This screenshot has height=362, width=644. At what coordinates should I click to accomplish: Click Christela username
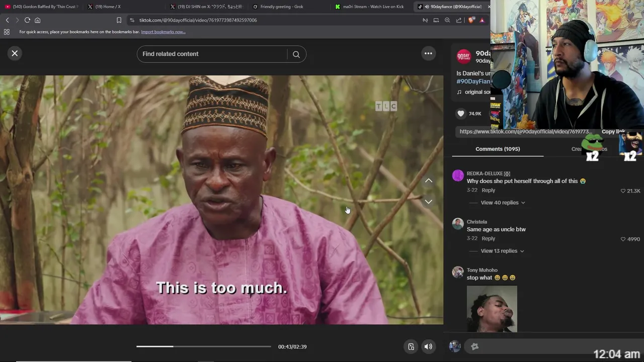pyautogui.click(x=476, y=222)
